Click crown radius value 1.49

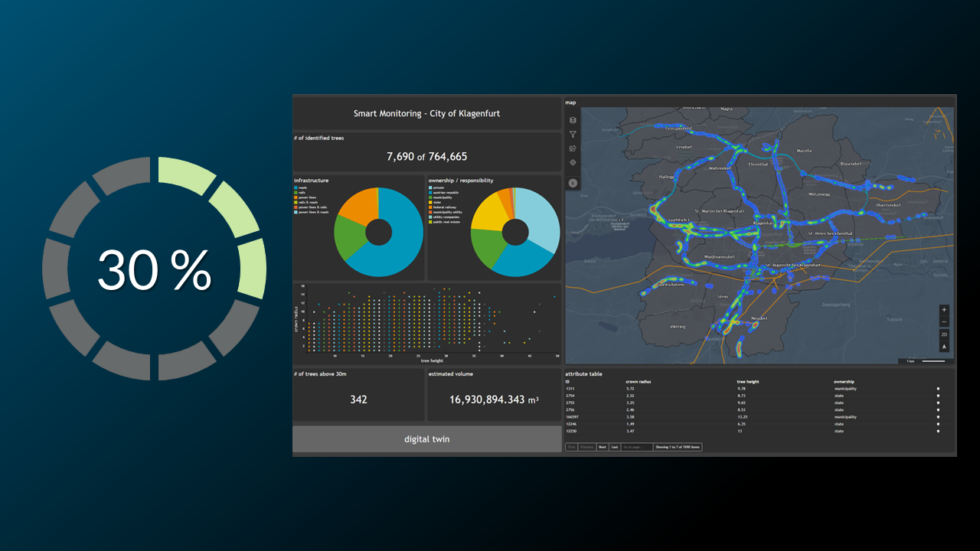[x=630, y=424]
